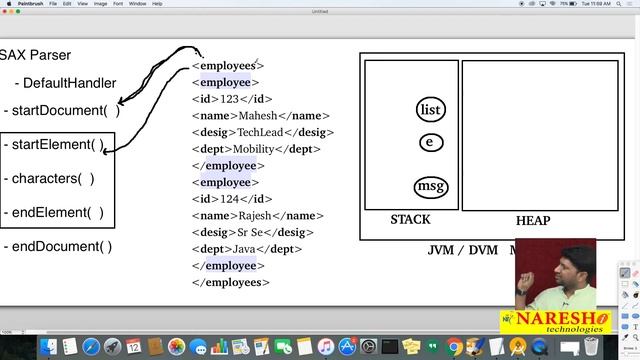Open the Window menu
Image resolution: width=640 pixels, height=360 pixels.
point(138,4)
